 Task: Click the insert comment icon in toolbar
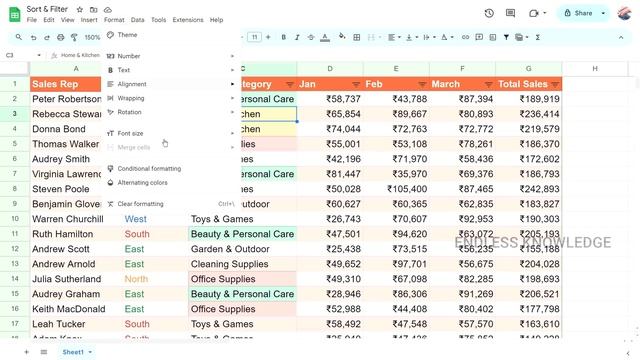tap(479, 37)
